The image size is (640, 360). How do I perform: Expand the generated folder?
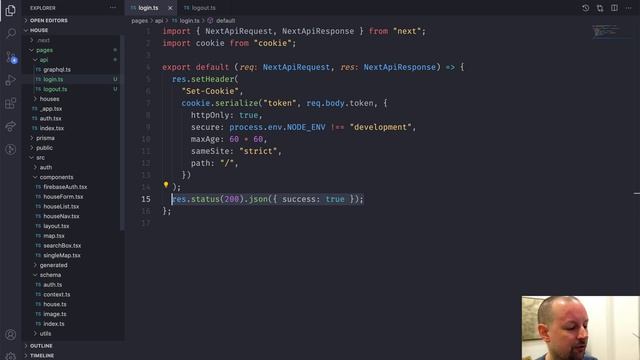pyautogui.click(x=53, y=265)
